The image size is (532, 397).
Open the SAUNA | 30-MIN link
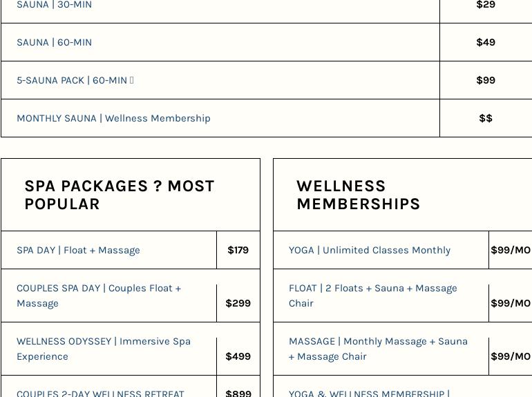click(54, 5)
